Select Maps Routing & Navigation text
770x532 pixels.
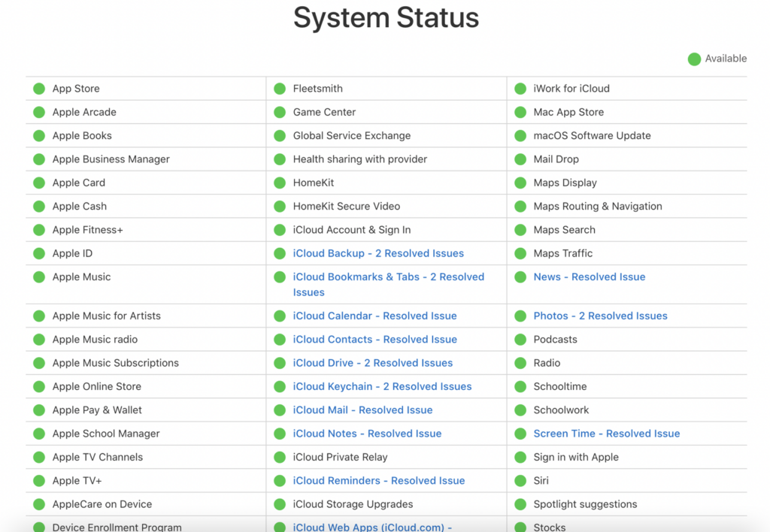pos(598,207)
